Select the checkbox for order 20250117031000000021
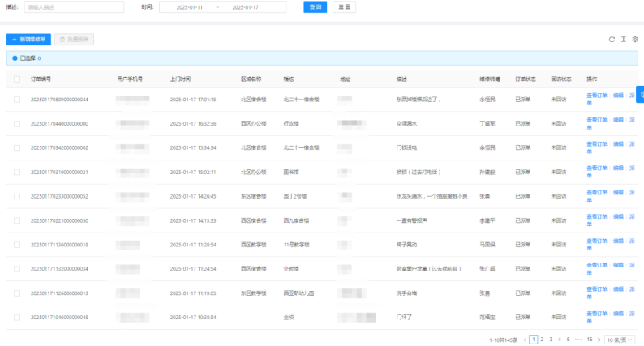The height and width of the screenshot is (346, 644). 17,172
